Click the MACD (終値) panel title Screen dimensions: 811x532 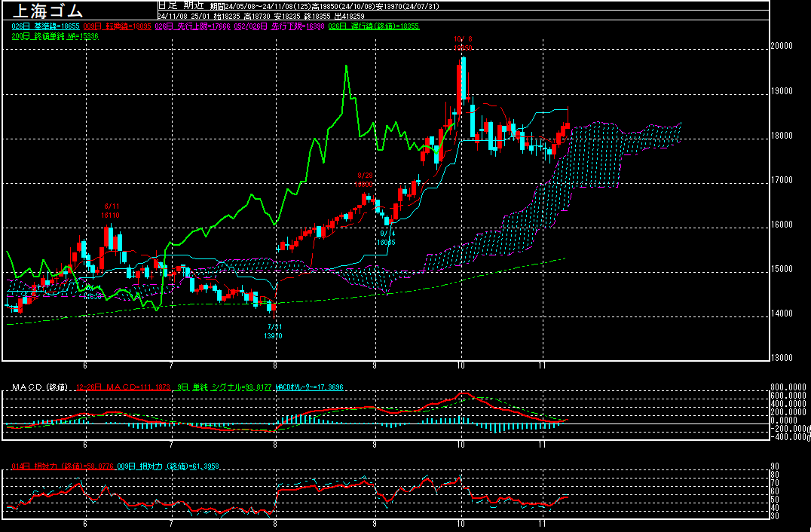pyautogui.click(x=41, y=387)
